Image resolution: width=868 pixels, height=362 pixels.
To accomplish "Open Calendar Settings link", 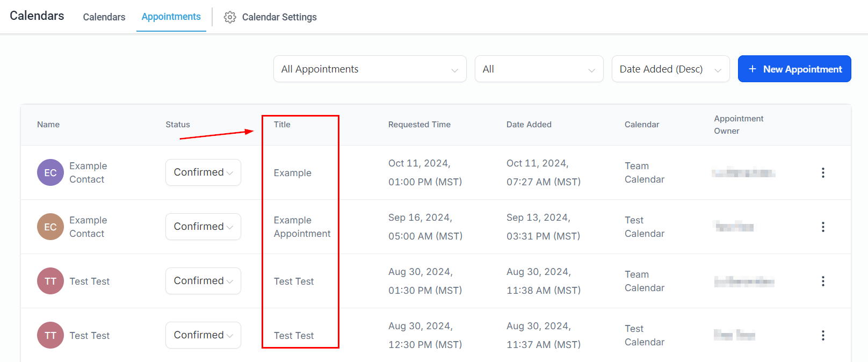I will (279, 17).
